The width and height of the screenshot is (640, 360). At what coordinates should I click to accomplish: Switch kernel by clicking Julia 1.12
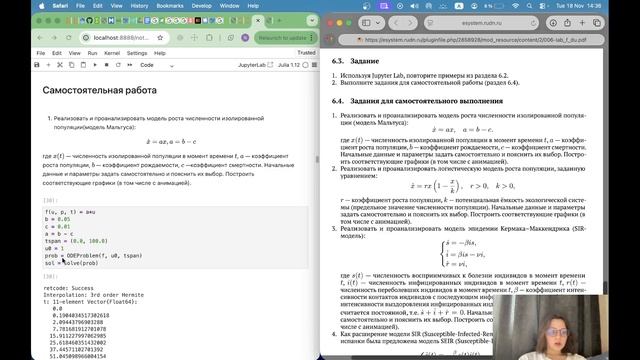289,65
